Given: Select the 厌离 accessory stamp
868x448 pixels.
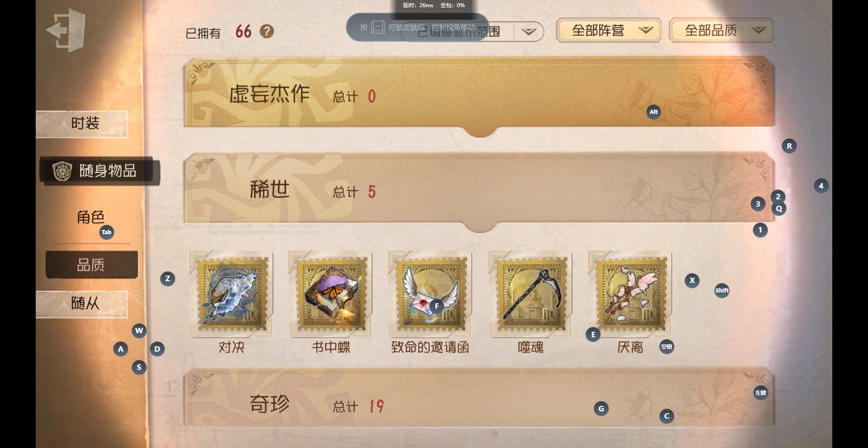Looking at the screenshot, I should (630, 294).
